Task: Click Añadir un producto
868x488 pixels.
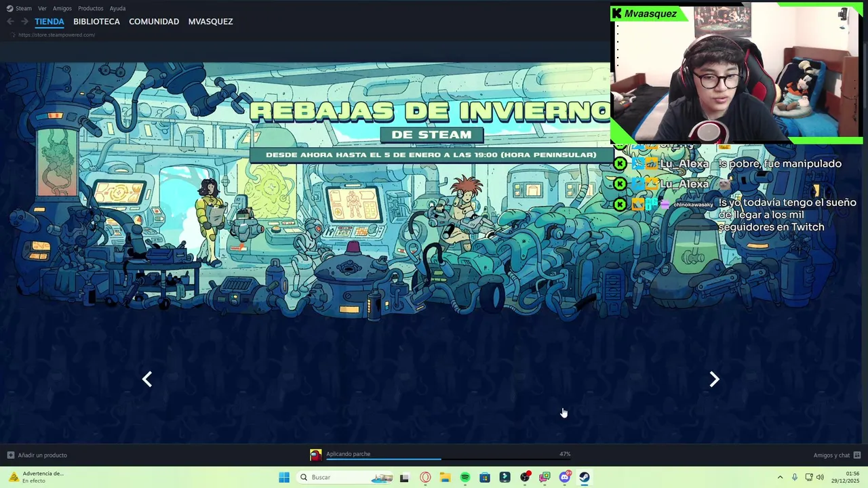Action: point(43,455)
